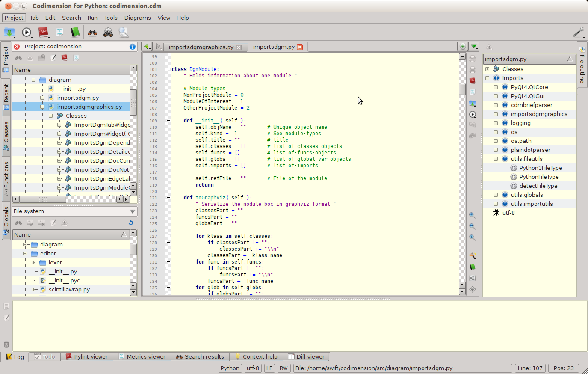Switch to the Functions sidebar tab
Viewport: 588px width, 374px height.
click(x=6, y=175)
